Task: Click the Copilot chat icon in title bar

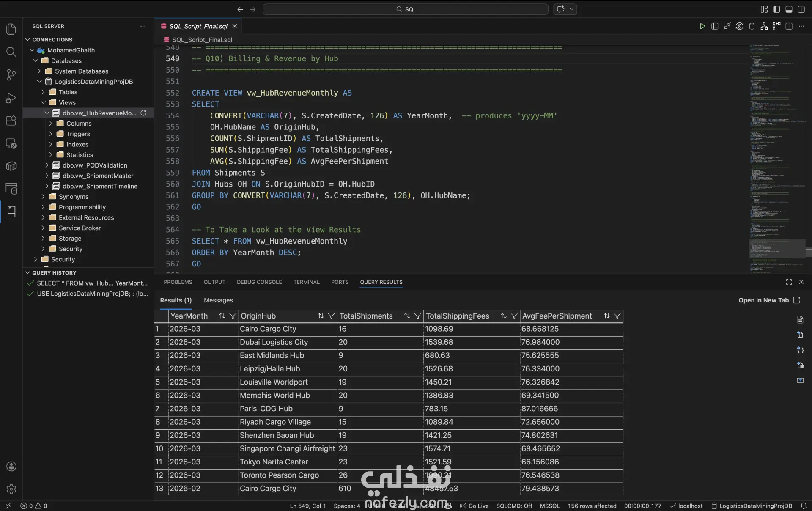Action: coord(560,9)
